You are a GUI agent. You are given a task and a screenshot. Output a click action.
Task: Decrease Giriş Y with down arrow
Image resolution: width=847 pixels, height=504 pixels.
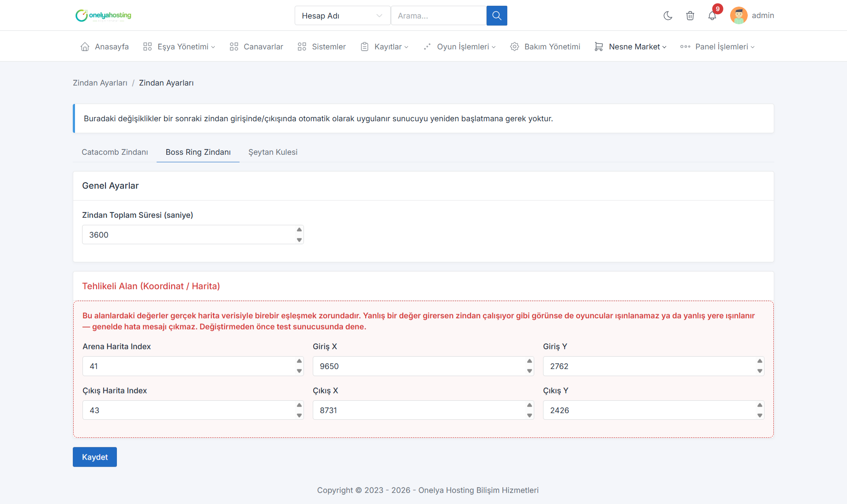pyautogui.click(x=760, y=371)
